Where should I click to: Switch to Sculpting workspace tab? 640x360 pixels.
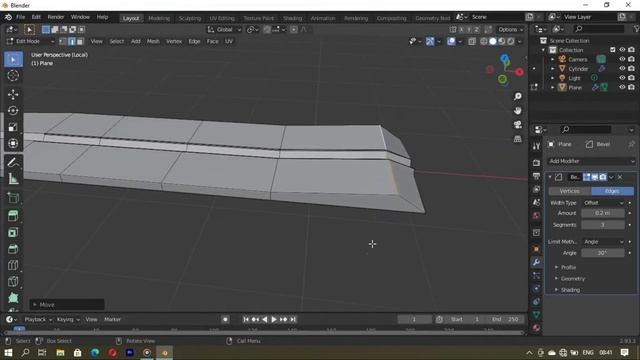(190, 18)
